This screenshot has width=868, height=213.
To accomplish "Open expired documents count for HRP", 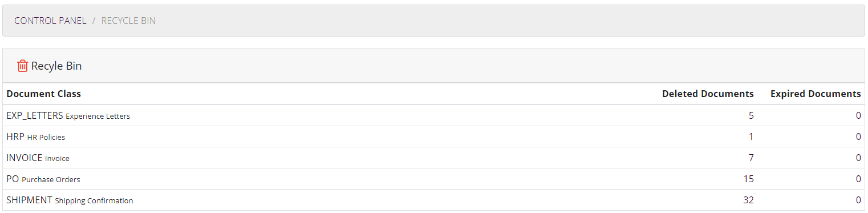I will coord(858,136).
